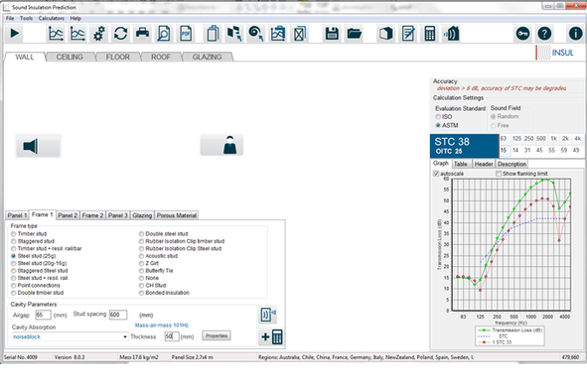587x392 pixels.
Task: Click the Thickness input field
Action: (x=172, y=336)
